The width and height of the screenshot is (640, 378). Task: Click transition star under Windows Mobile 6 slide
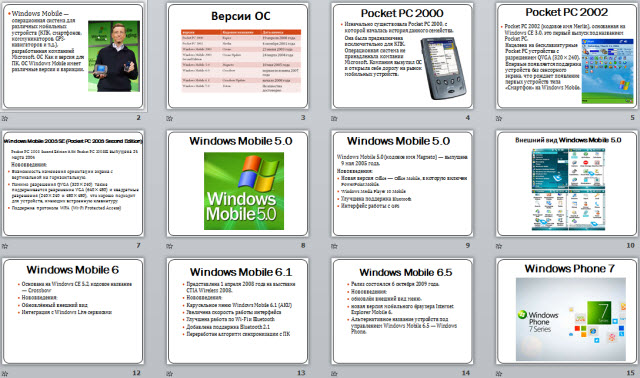point(5,374)
